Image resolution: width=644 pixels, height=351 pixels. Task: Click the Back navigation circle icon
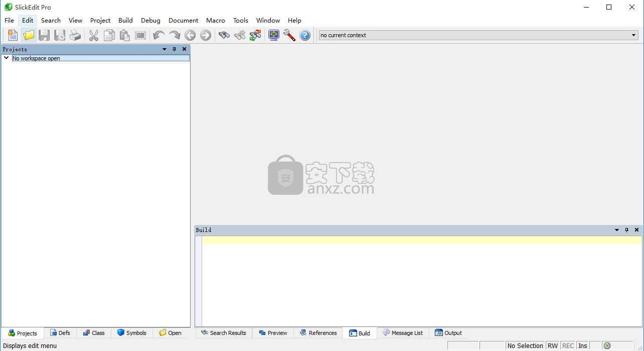click(x=190, y=35)
